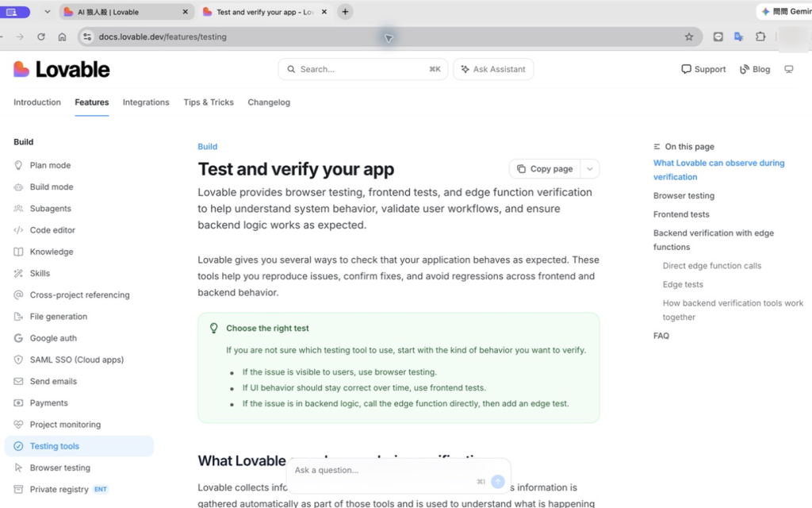The width and height of the screenshot is (812, 508).
Task: Click the Build breadcrumb link
Action: point(207,147)
